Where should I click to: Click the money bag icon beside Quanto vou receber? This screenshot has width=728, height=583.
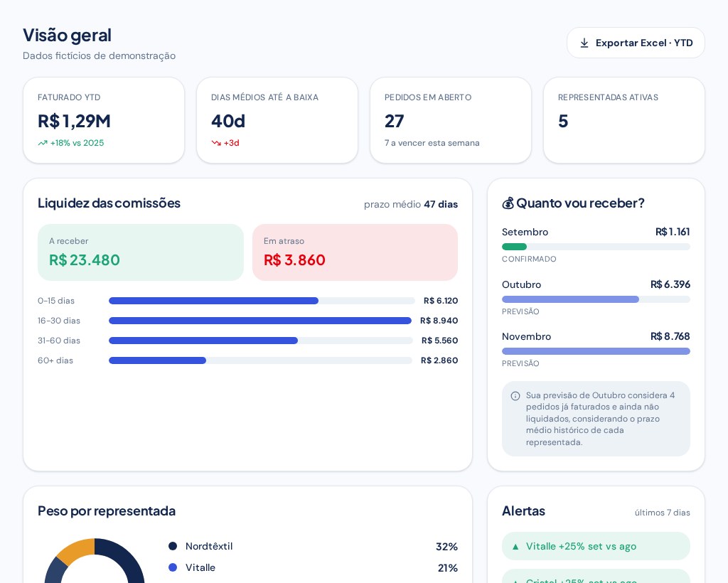click(508, 203)
